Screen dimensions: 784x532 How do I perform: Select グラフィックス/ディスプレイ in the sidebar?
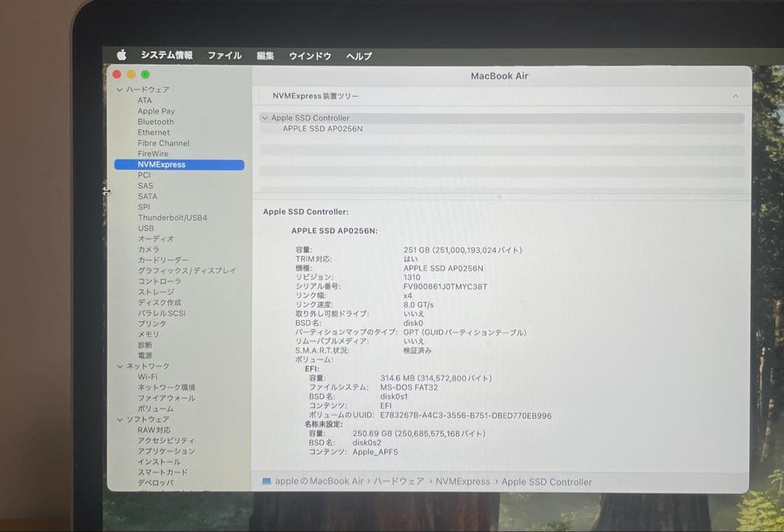(181, 270)
